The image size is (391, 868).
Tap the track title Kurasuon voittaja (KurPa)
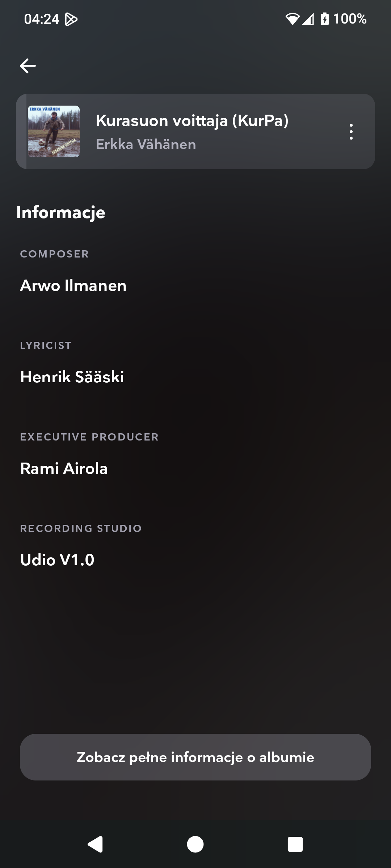coord(192,121)
